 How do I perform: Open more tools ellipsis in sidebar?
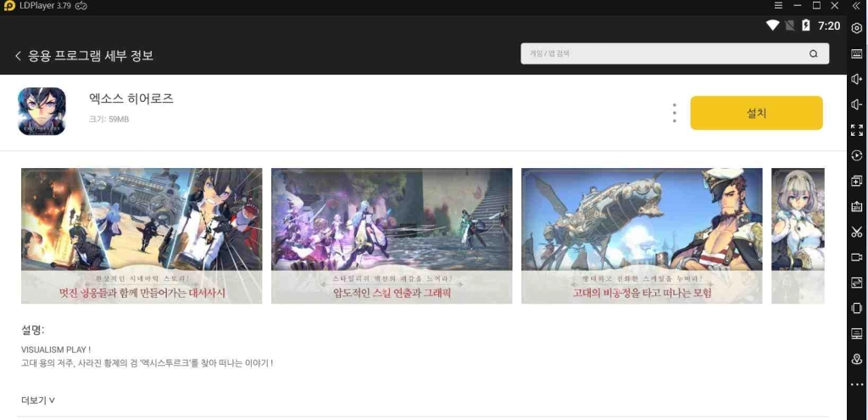pyautogui.click(x=856, y=384)
